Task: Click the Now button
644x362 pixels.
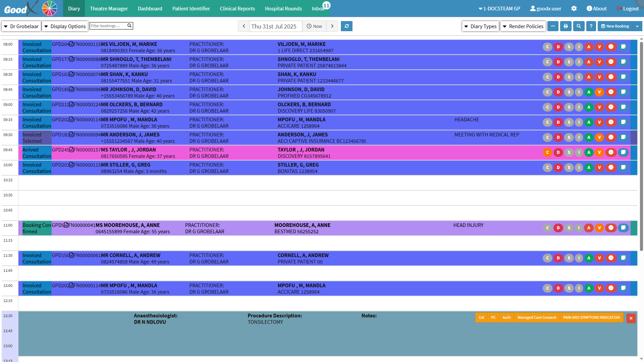Action: pos(314,26)
